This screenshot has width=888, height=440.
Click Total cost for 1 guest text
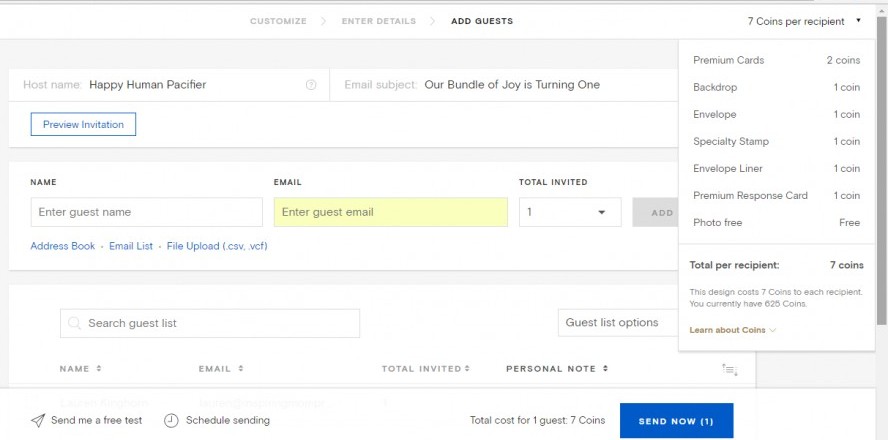tap(537, 421)
